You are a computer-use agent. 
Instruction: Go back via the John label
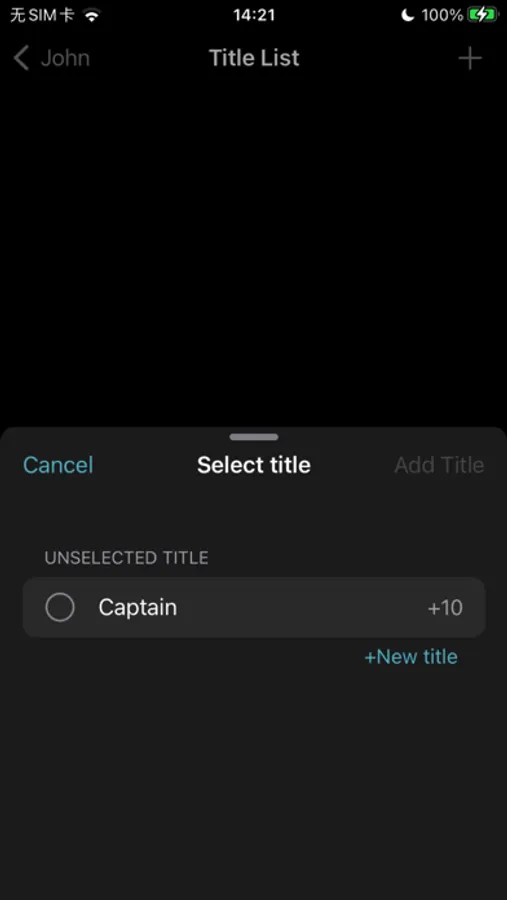coord(65,58)
